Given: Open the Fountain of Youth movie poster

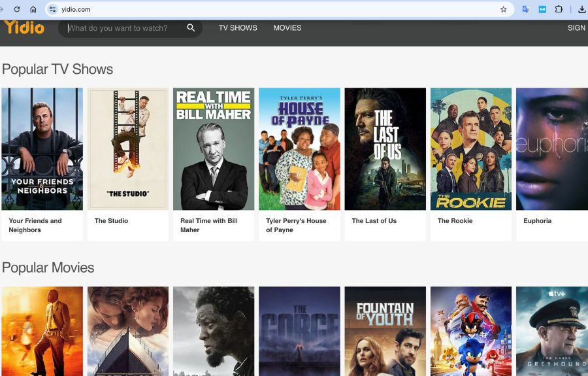Looking at the screenshot, I should pyautogui.click(x=385, y=332).
